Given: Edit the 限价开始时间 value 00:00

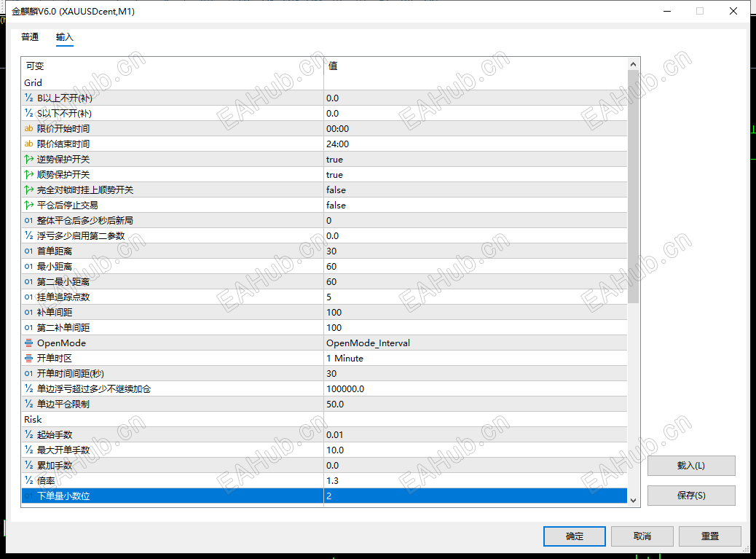Looking at the screenshot, I should tap(476, 129).
